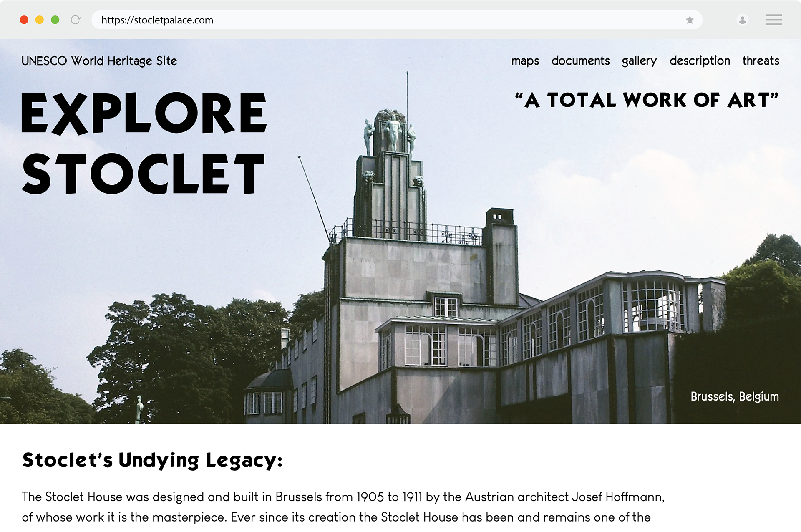Click the Josef Hoffmann paragraph text
801x532 pixels.
342,497
